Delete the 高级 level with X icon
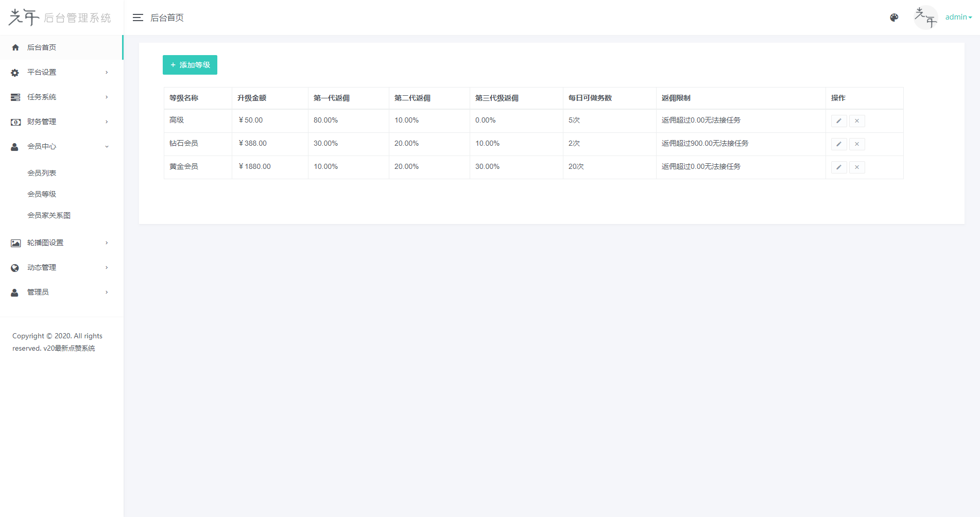 pos(857,121)
